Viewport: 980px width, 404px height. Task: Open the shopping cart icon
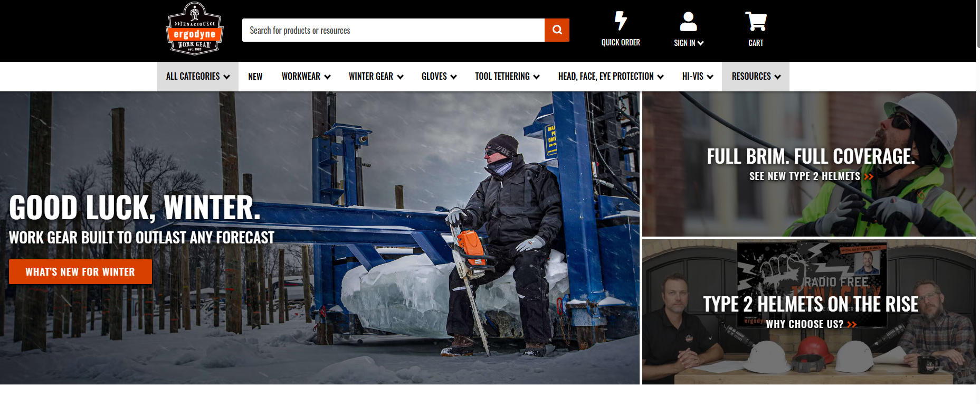(x=756, y=22)
